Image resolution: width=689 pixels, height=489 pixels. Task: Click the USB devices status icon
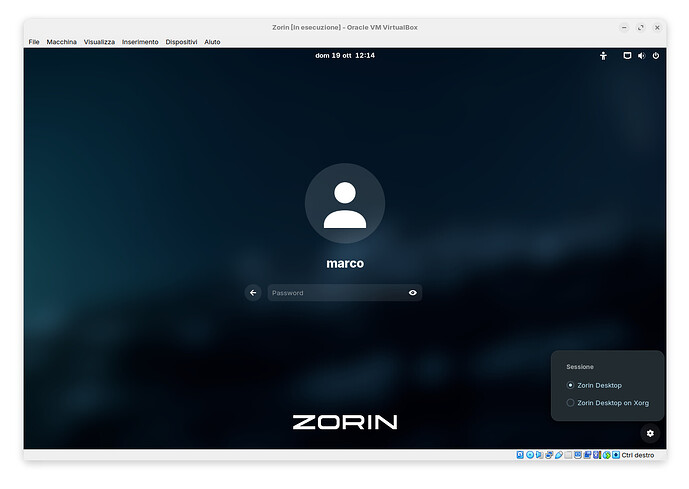point(559,455)
